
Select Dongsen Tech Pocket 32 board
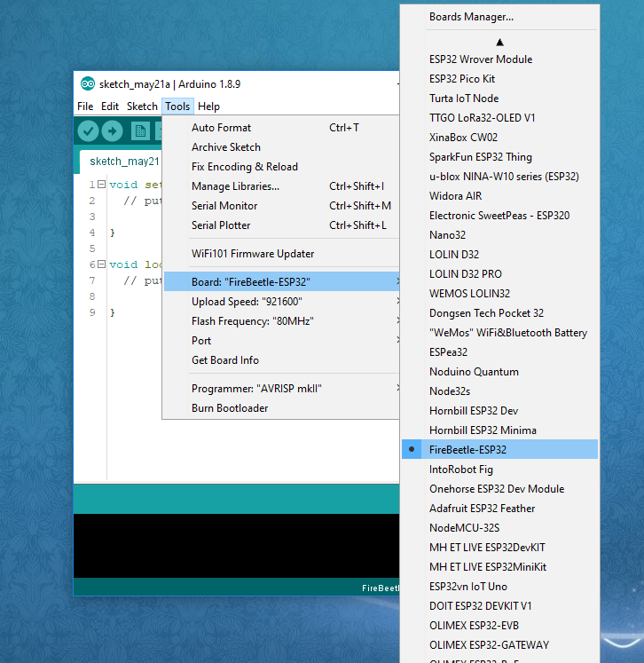click(500, 313)
